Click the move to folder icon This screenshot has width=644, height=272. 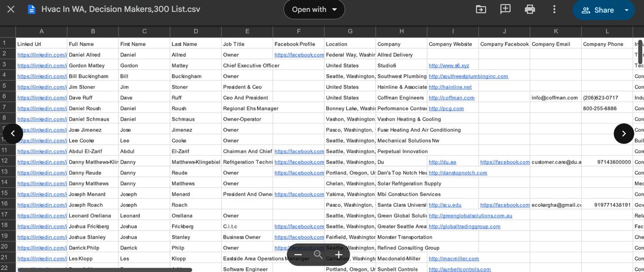tap(480, 9)
